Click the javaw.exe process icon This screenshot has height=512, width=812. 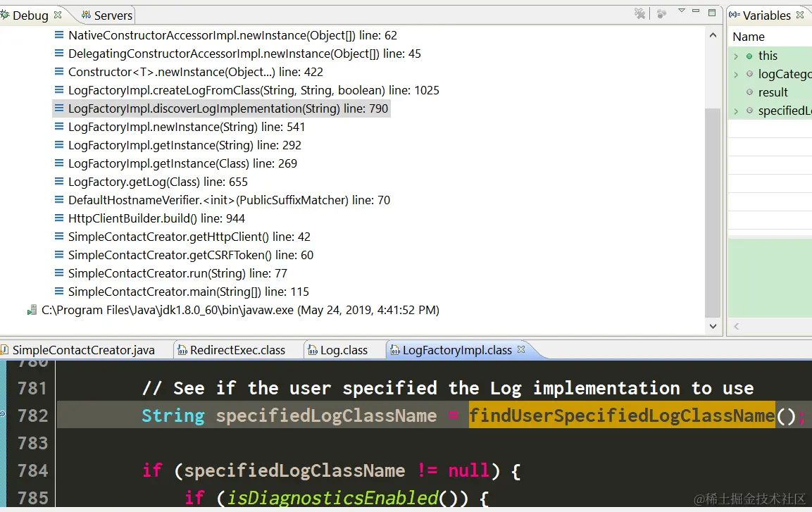coord(32,310)
